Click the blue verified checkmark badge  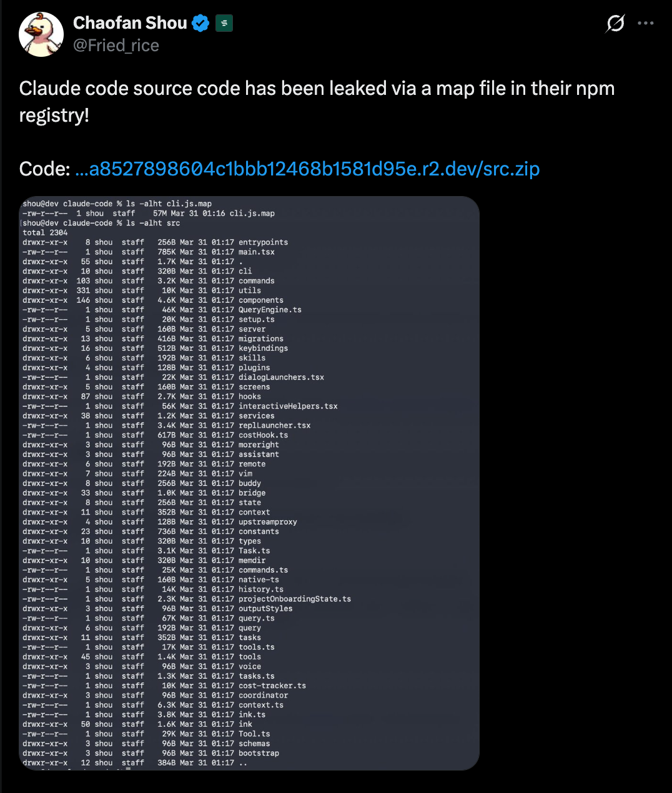[x=200, y=24]
